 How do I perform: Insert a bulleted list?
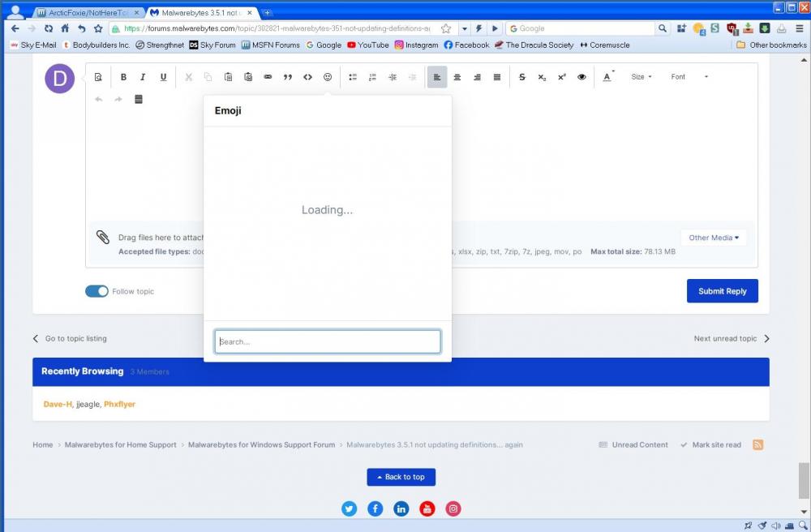pyautogui.click(x=353, y=77)
